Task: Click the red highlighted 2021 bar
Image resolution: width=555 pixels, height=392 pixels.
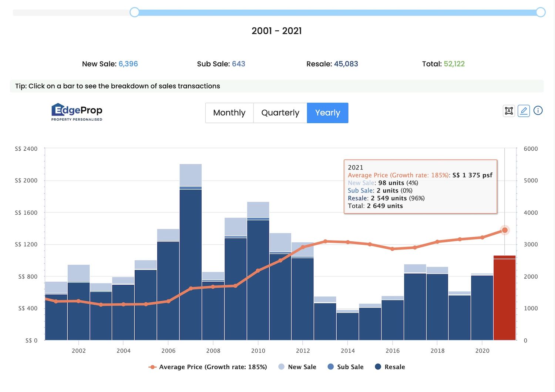Action: pyautogui.click(x=504, y=300)
